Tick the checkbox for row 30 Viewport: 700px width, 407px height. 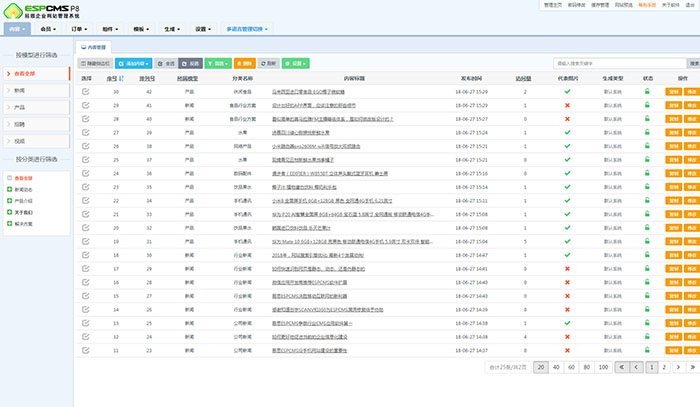coord(86,91)
